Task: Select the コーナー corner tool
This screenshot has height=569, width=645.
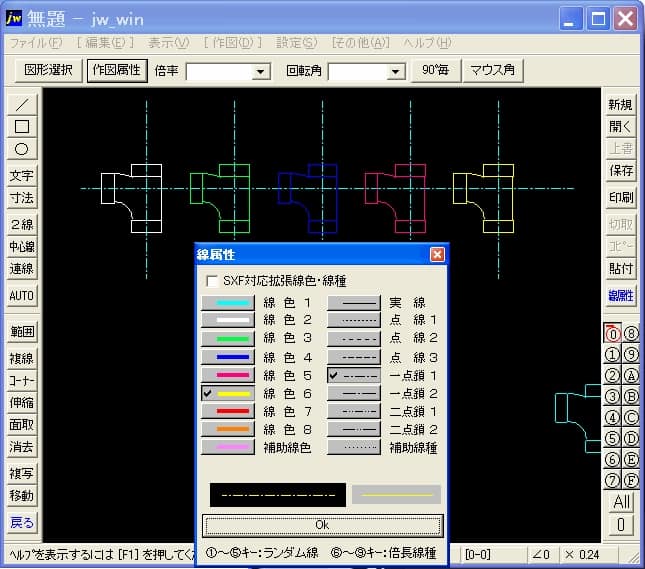Action: click(22, 381)
